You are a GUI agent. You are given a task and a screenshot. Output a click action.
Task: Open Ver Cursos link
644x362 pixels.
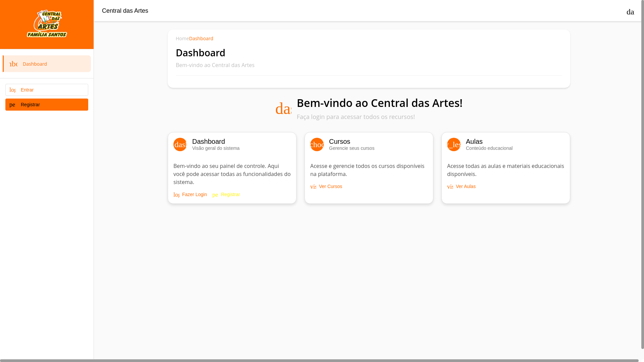[326, 186]
